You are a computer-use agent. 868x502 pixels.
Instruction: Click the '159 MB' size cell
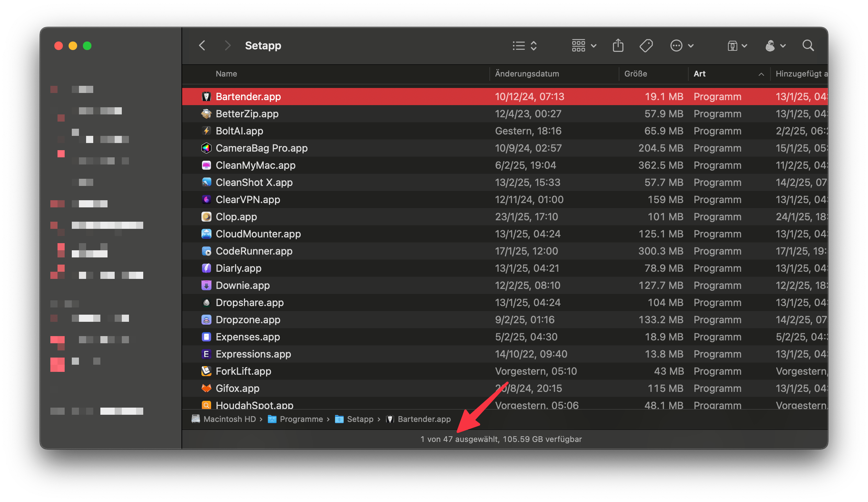click(x=665, y=200)
